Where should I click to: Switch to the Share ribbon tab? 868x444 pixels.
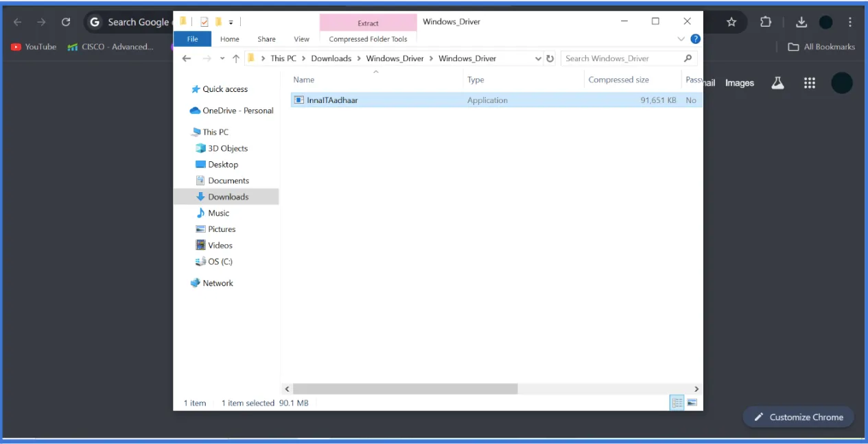(x=266, y=39)
